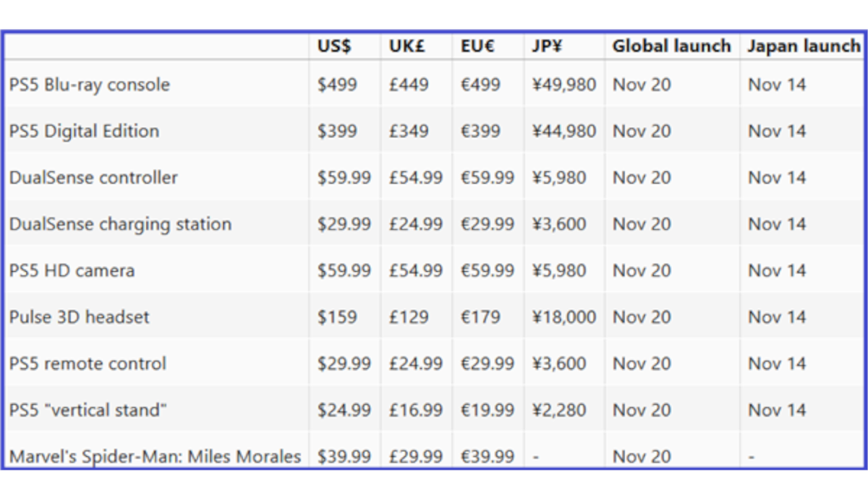Click the ¥49,980 price cell
This screenshot has height=488, width=868.
pyautogui.click(x=564, y=85)
